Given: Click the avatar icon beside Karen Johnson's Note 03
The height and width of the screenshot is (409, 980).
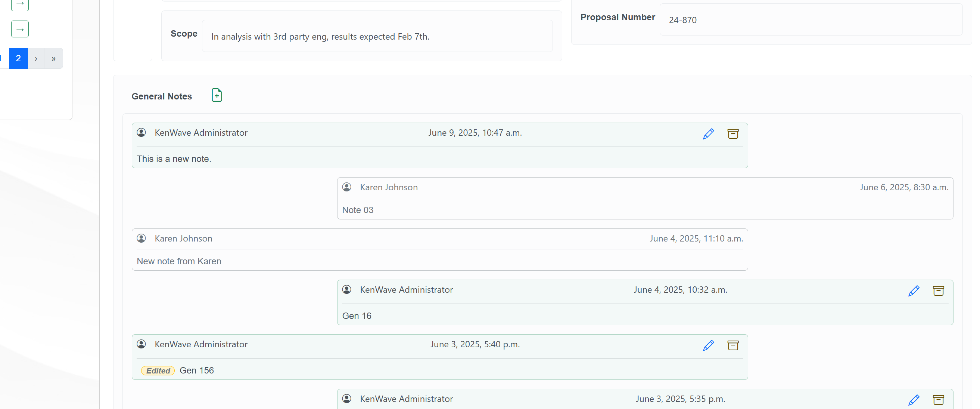Looking at the screenshot, I should click(346, 187).
